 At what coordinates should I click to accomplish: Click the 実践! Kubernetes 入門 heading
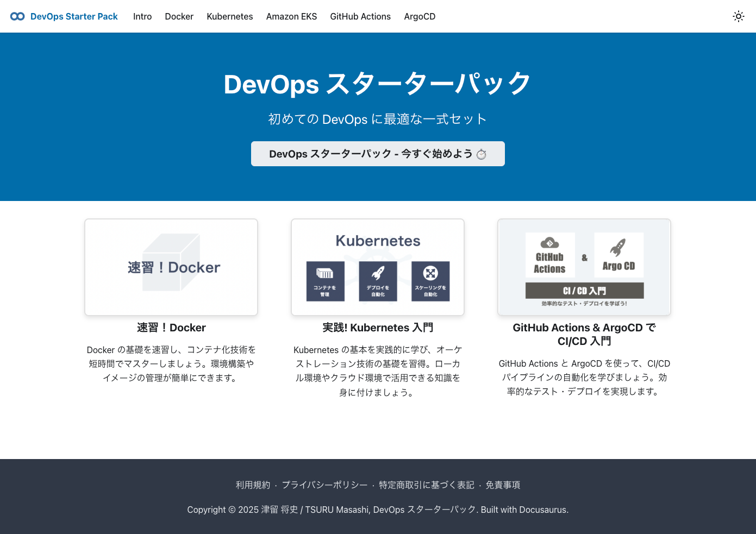coord(378,328)
